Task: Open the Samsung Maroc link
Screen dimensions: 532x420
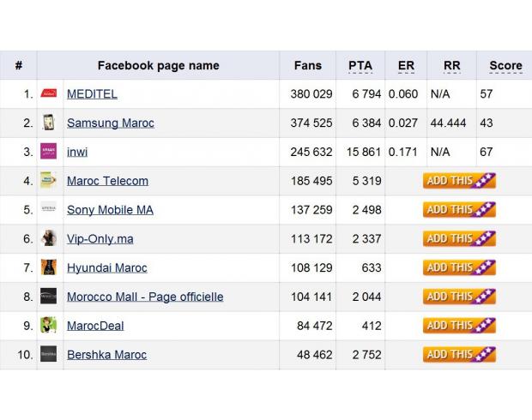Action: [x=111, y=123]
